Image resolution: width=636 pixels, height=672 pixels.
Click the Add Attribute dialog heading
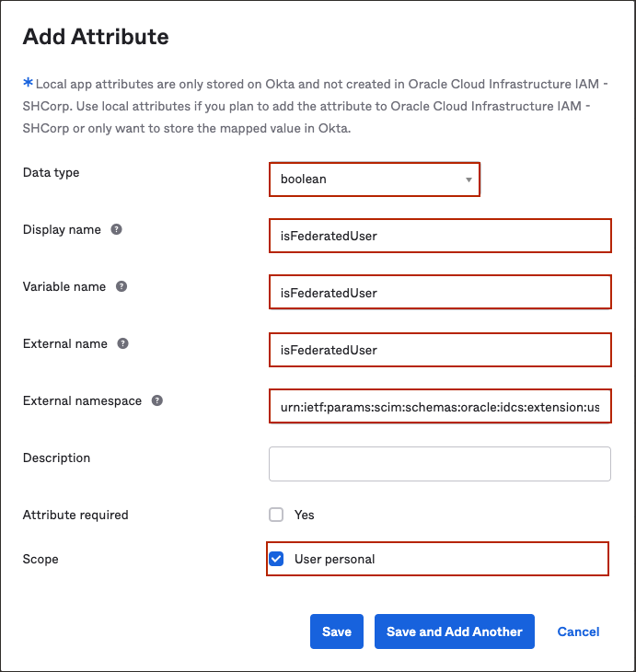96,37
